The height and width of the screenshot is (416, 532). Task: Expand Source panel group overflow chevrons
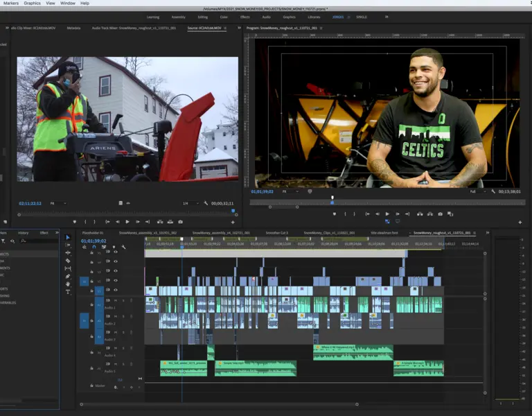239,28
